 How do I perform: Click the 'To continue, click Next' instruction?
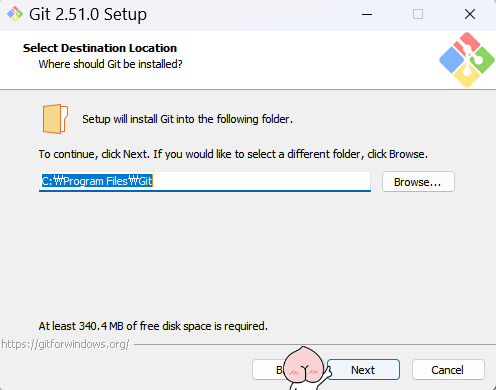(x=233, y=154)
